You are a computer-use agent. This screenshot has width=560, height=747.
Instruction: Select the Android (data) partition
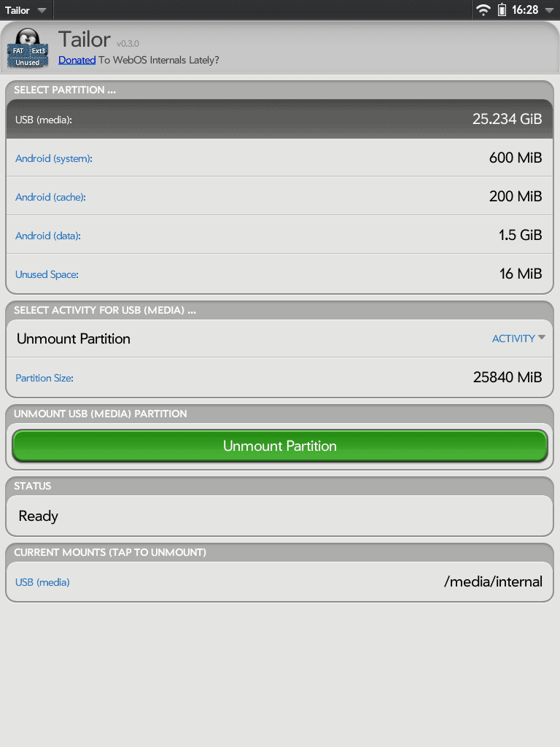click(x=279, y=235)
